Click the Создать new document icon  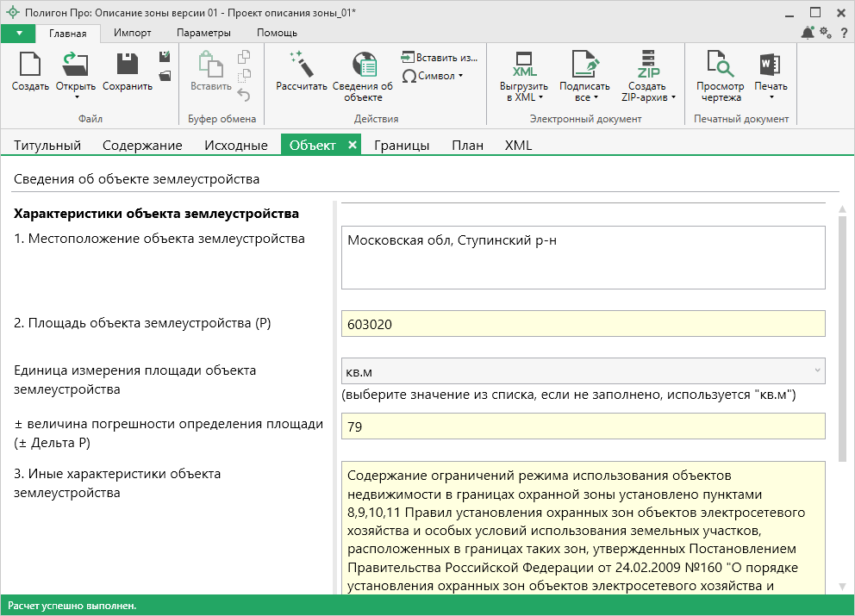click(x=30, y=65)
